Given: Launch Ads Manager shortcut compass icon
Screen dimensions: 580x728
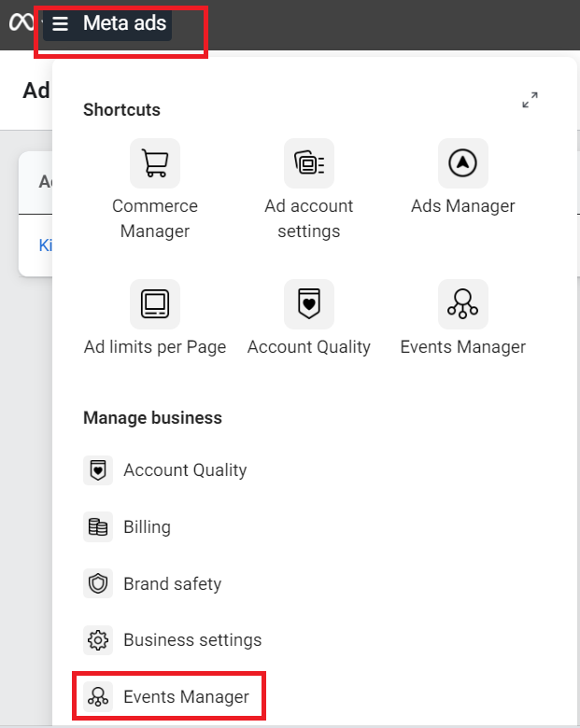Looking at the screenshot, I should pos(463,163).
